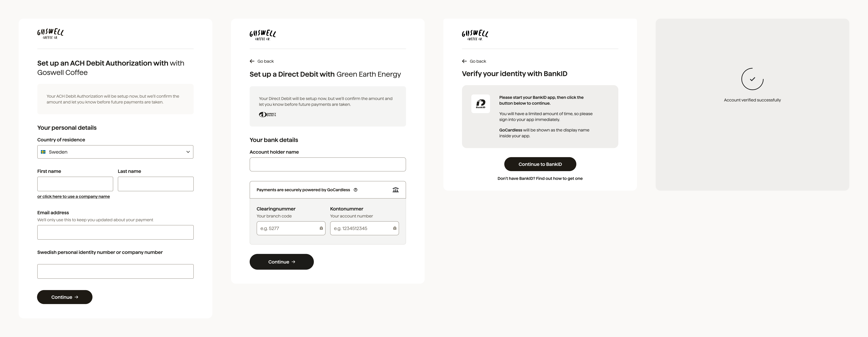Click the bank building icon
The image size is (868, 337).
point(396,190)
